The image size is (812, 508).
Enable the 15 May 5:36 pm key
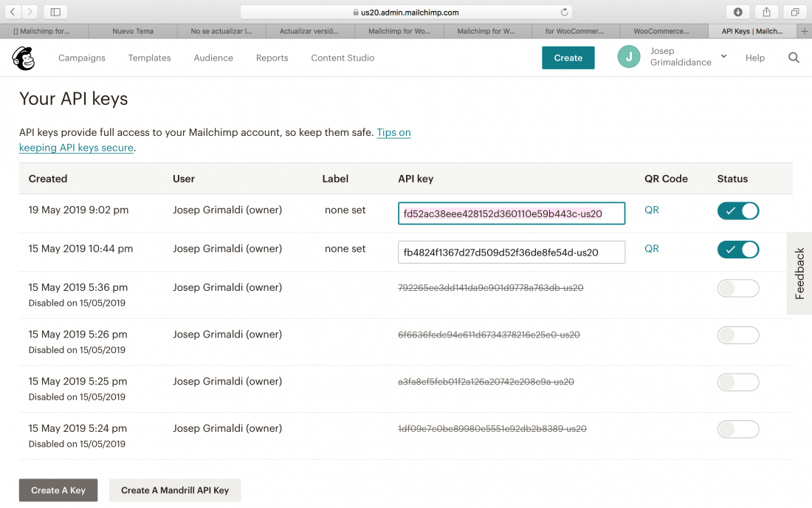(x=738, y=289)
